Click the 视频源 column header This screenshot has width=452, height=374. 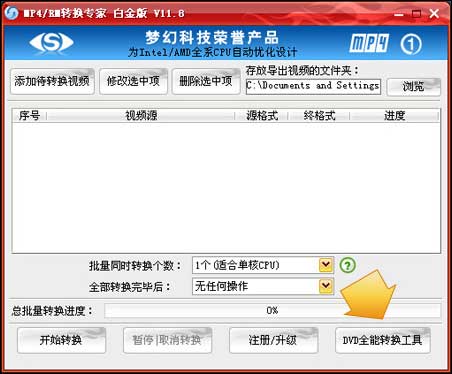pos(141,116)
